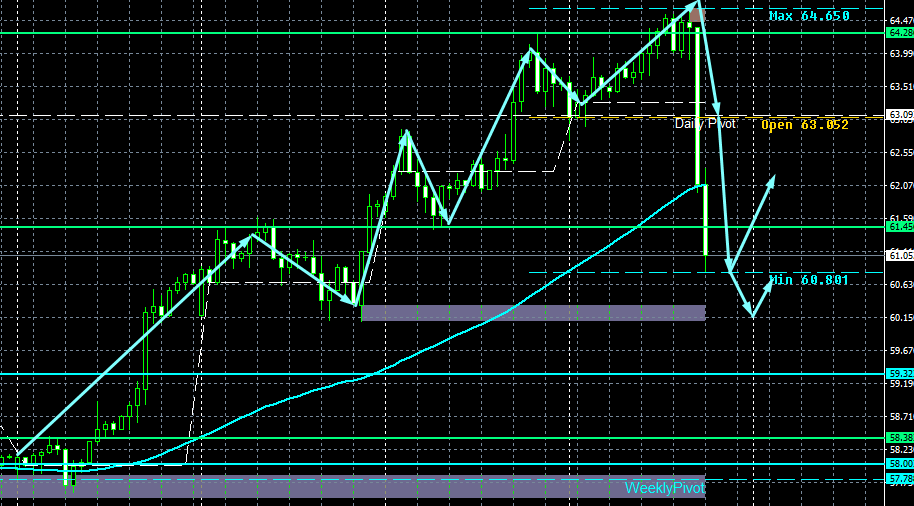
Task: Select the small brown rectangle at chart peak
Action: (698, 15)
